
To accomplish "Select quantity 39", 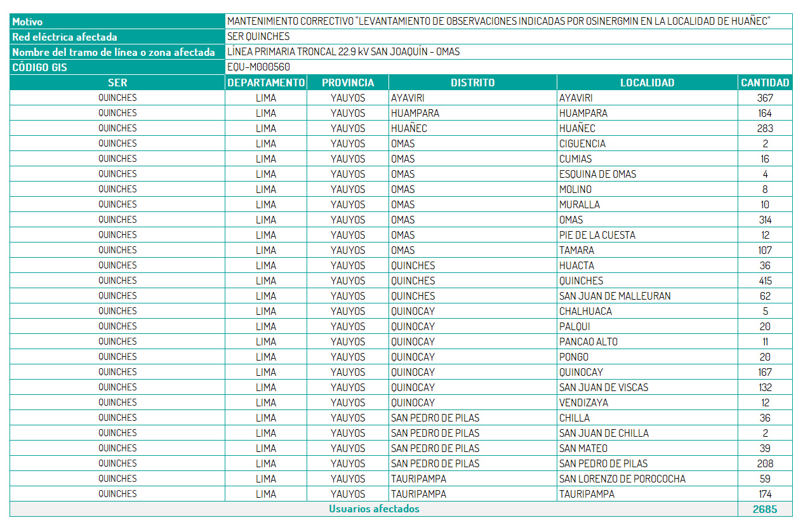I will pos(765,448).
